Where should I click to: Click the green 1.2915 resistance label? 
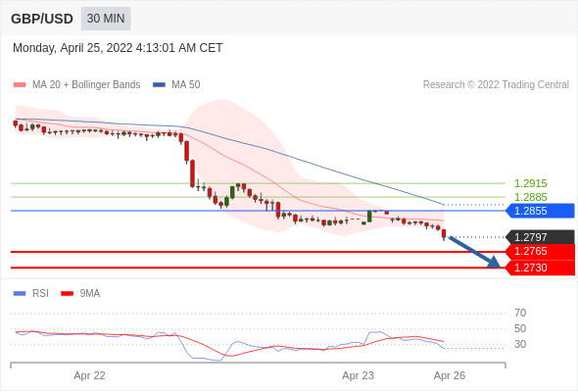point(531,183)
